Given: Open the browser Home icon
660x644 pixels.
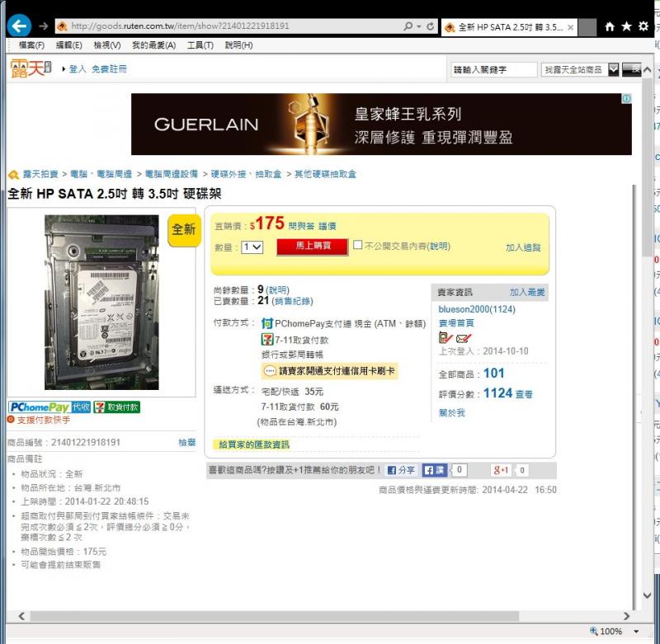Looking at the screenshot, I should [609, 27].
